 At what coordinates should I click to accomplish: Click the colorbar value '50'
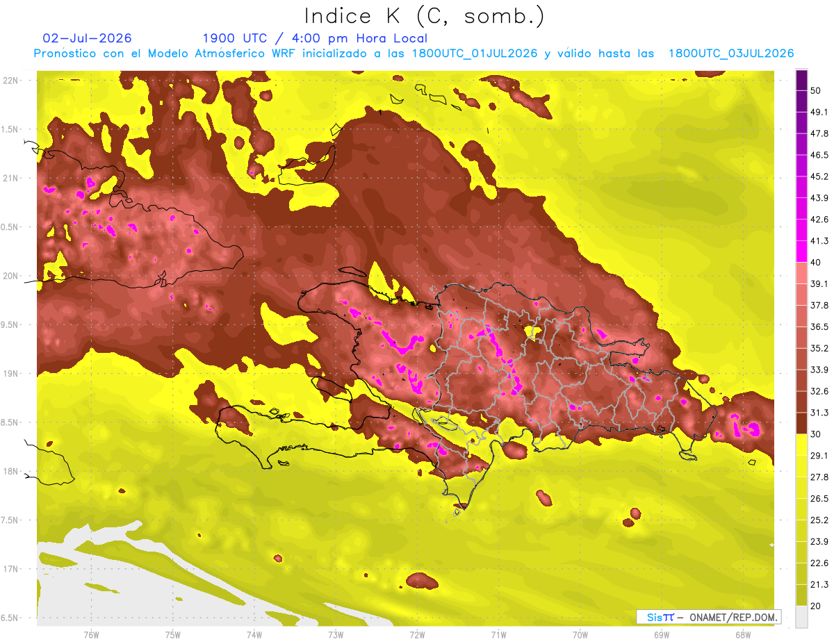[x=817, y=90]
